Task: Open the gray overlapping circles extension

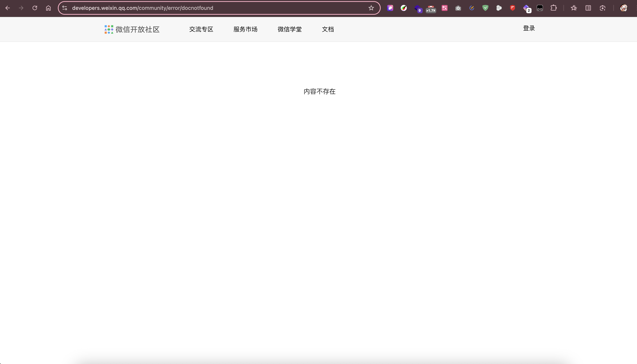Action: click(499, 8)
